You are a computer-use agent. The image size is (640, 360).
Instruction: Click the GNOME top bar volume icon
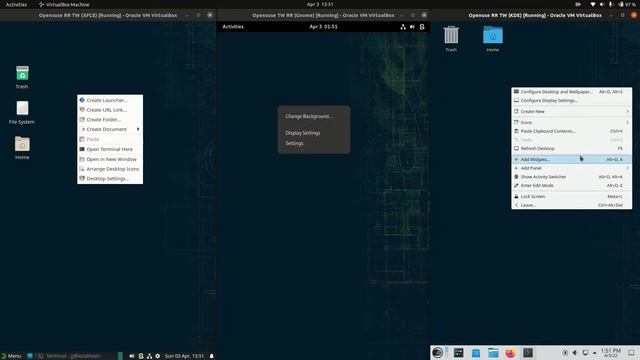[412, 27]
